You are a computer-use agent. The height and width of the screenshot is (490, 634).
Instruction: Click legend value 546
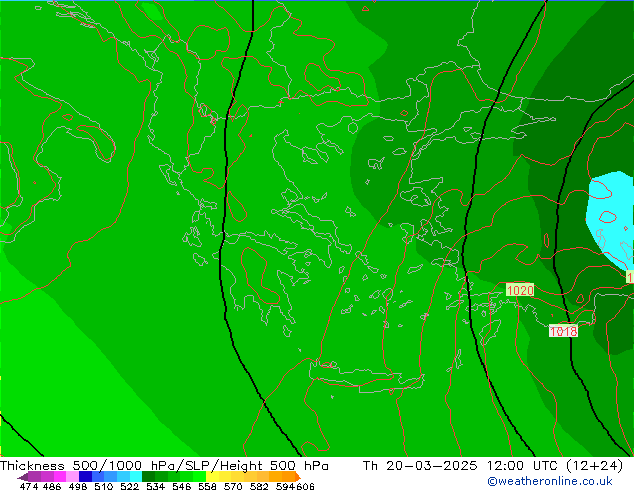click(x=182, y=486)
